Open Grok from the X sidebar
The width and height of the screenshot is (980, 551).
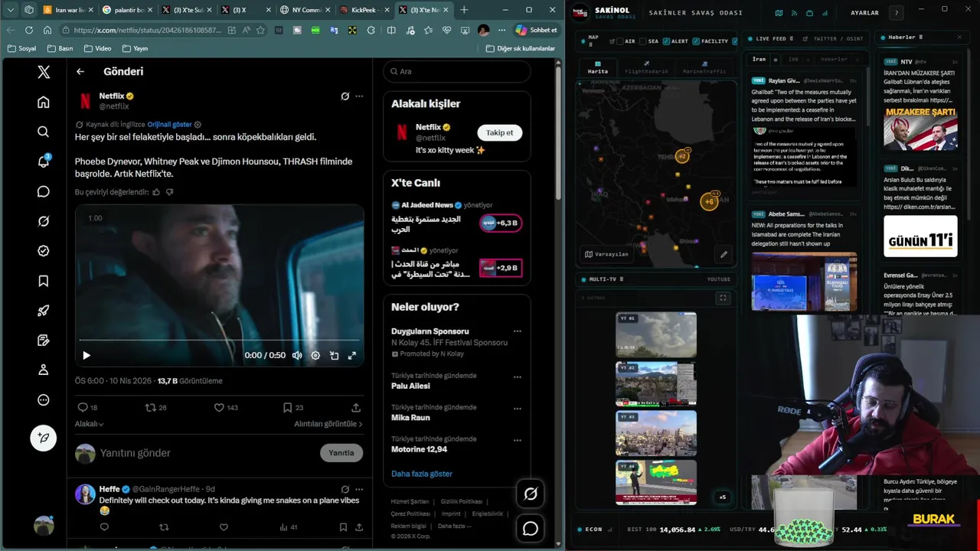click(44, 221)
